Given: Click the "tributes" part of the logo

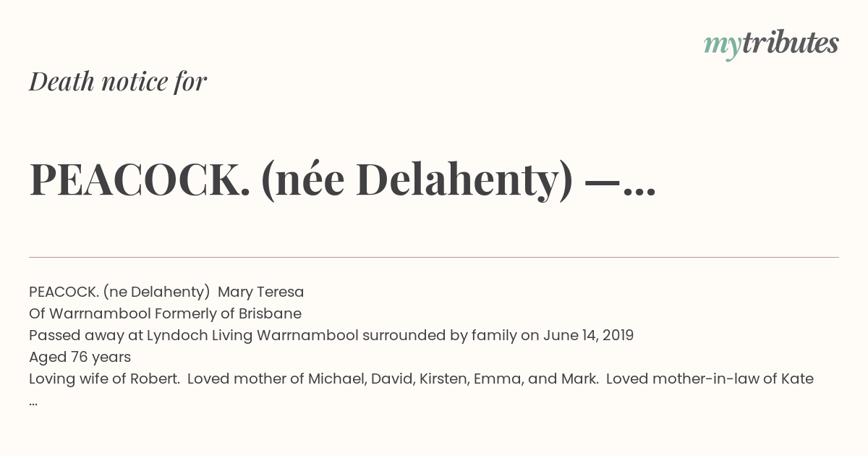Looking at the screenshot, I should [790, 43].
